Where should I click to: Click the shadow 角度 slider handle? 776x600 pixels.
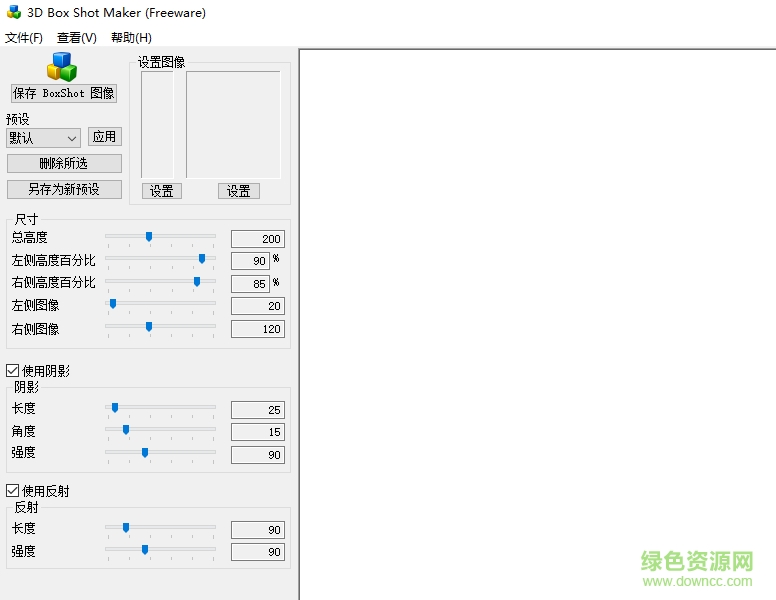coord(126,430)
